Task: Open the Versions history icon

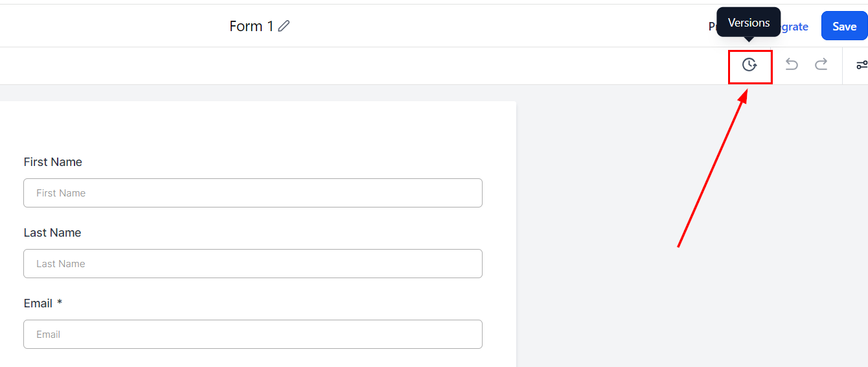Action: click(x=749, y=65)
